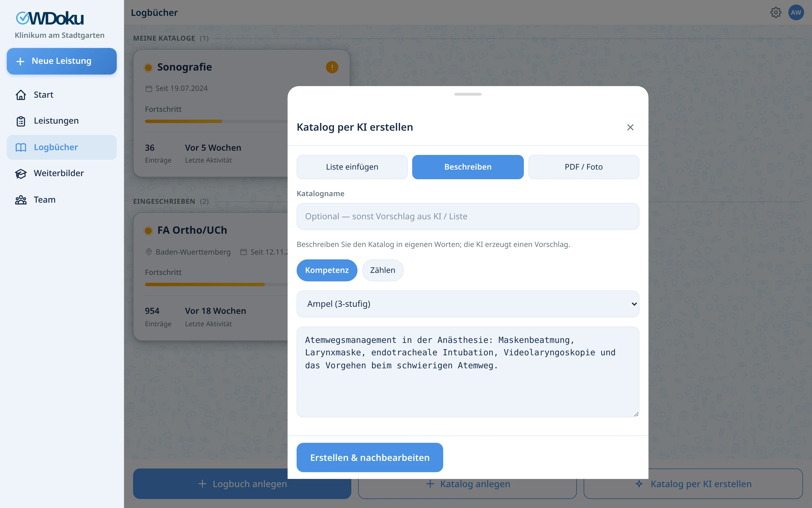
Task: Click the Baden-Wuerttemberg location text
Action: 193,252
